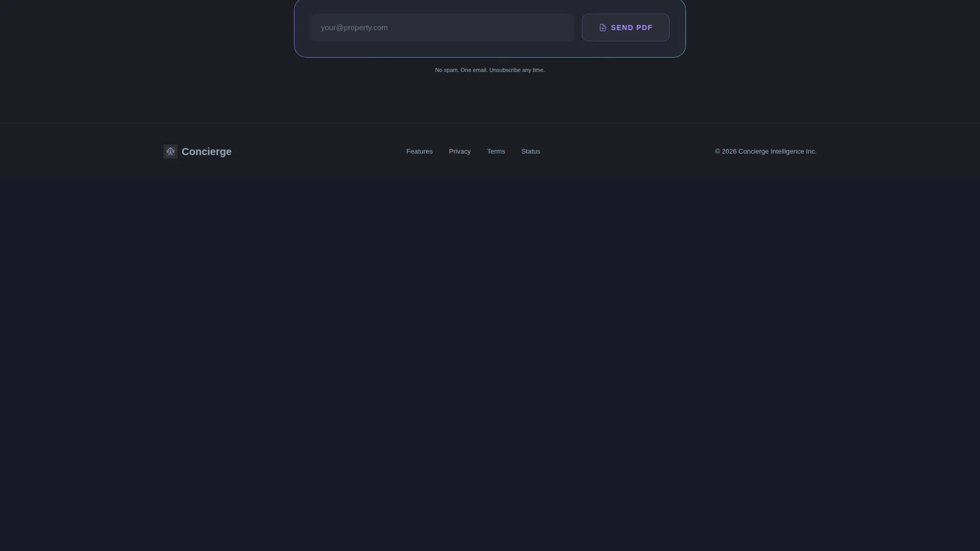Viewport: 980px width, 551px height.
Task: Click the PDF document icon on Send button
Action: tap(603, 28)
